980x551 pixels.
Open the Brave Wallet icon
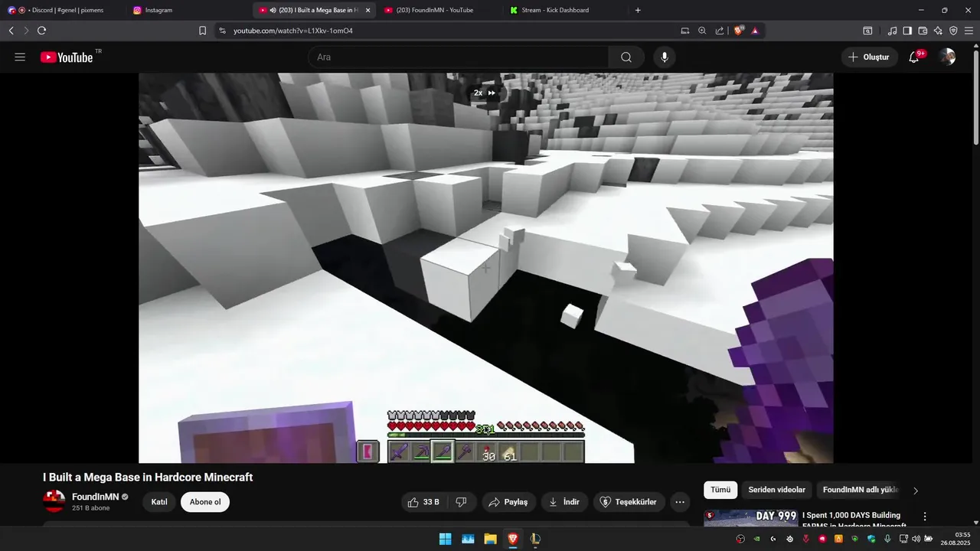pyautogui.click(x=923, y=31)
